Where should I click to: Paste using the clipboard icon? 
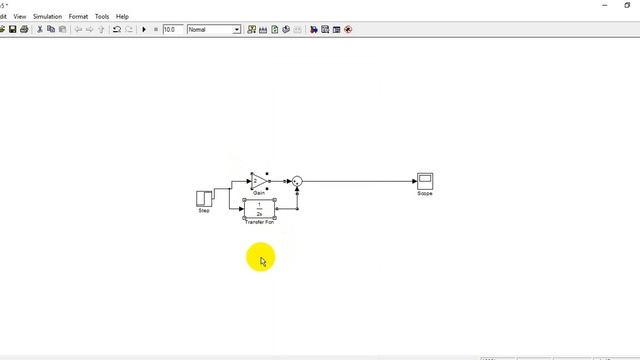pos(62,29)
